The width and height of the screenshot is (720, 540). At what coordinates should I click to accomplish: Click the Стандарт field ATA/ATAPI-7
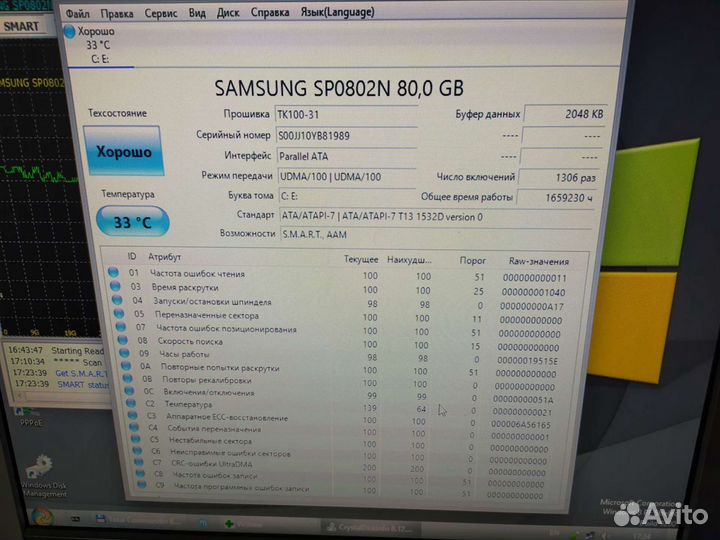(435, 216)
